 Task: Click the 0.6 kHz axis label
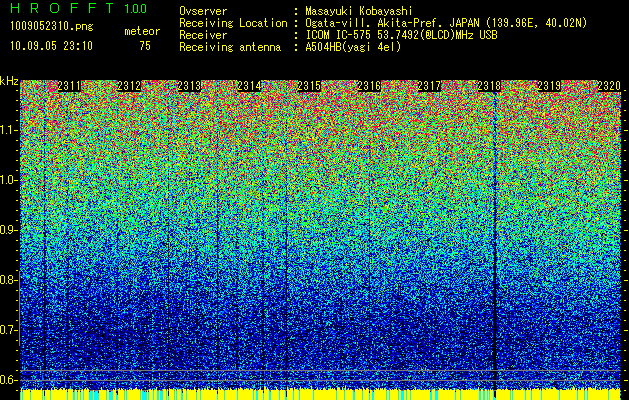pos(8,380)
